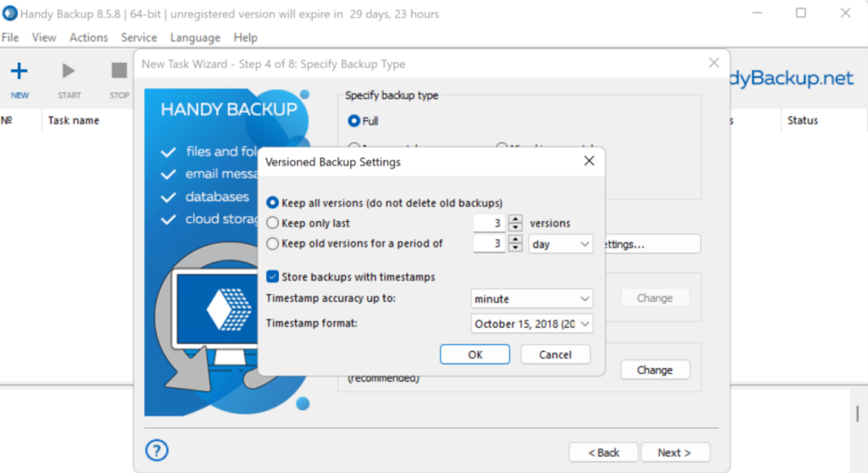The width and height of the screenshot is (868, 473).
Task: Close the Versioned Backup Settings dialog
Action: coord(589,161)
